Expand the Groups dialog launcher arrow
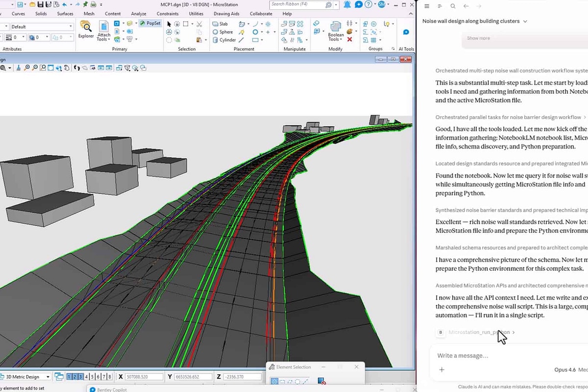 (394, 49)
